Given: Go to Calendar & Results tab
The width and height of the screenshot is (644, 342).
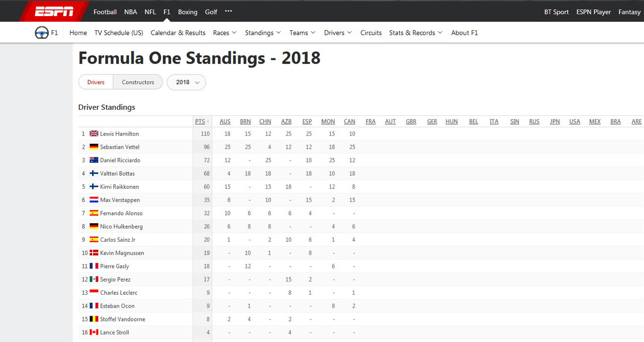Looking at the screenshot, I should [178, 33].
